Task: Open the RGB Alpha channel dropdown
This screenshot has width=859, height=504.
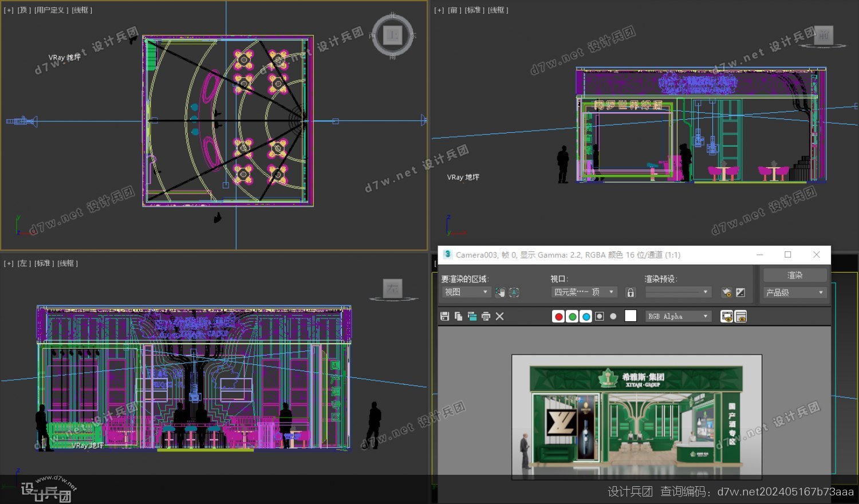Action: pos(678,316)
